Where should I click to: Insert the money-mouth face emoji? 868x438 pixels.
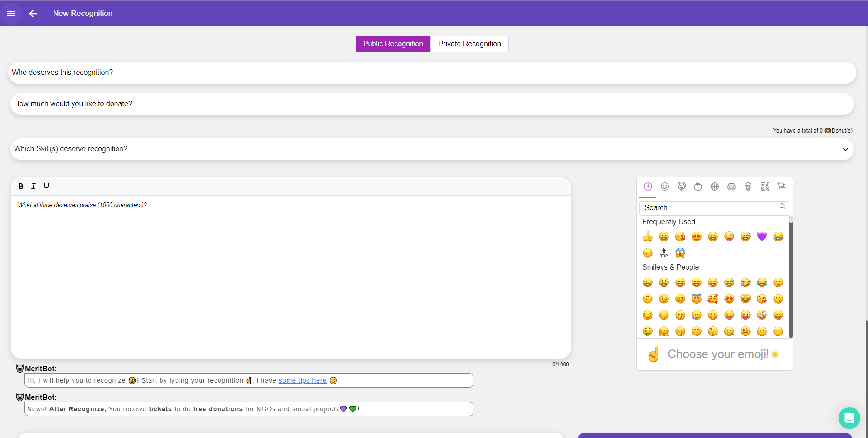(648, 331)
